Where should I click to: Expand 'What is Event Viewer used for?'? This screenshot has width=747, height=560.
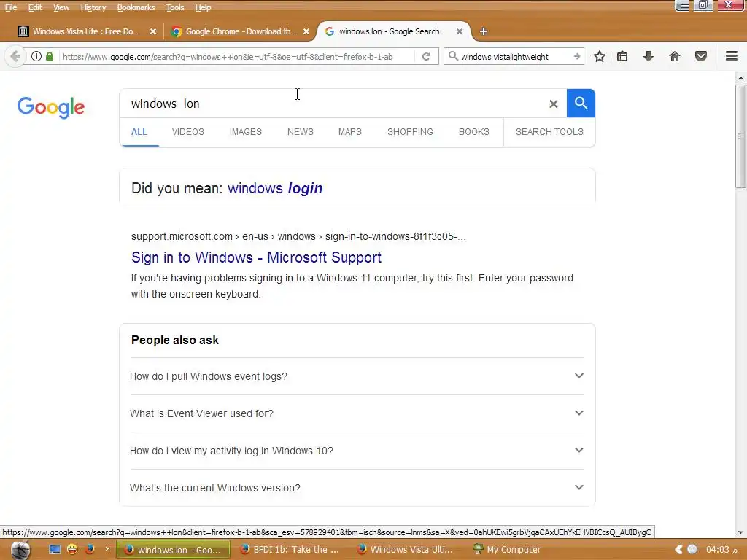[357, 413]
